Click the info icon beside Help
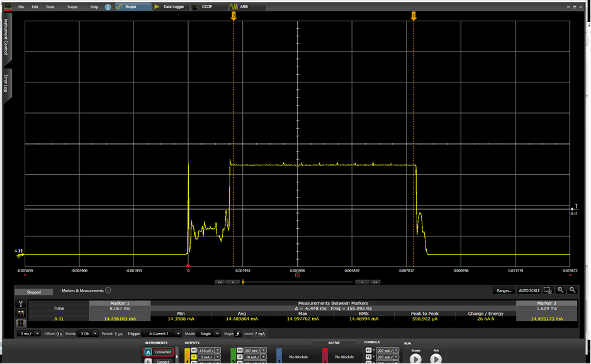The image size is (591, 364). click(x=108, y=7)
